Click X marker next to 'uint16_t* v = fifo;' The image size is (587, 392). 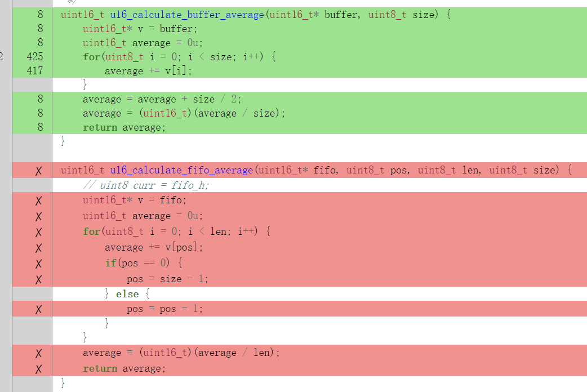38,201
